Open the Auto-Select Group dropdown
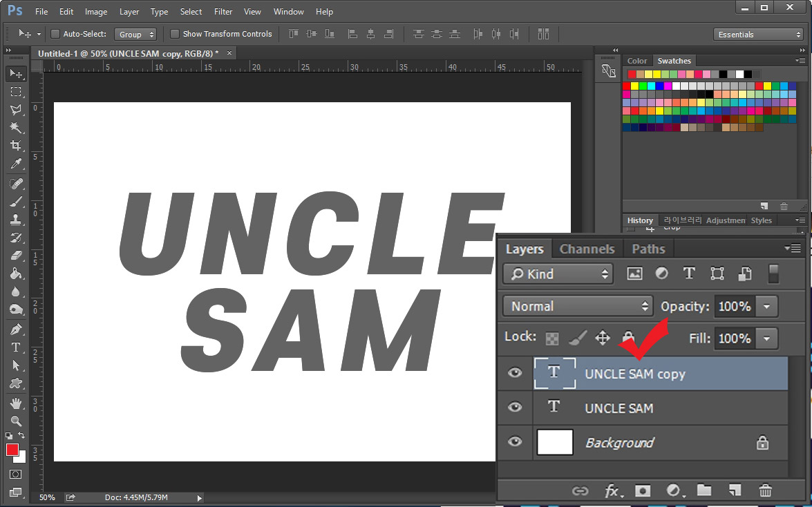Image resolution: width=812 pixels, height=507 pixels. point(135,34)
